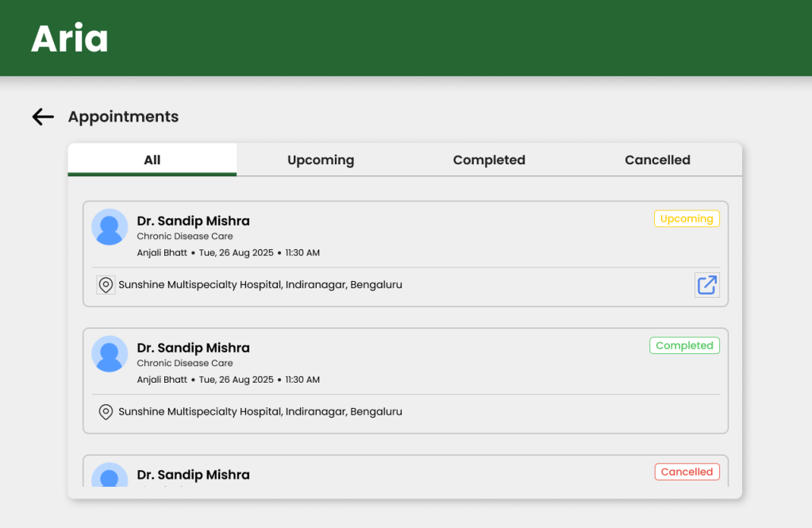
Task: Click hospital address in the completed appointment
Action: [x=260, y=411]
